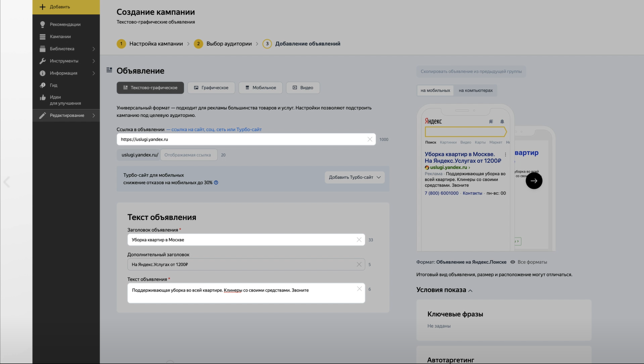
Task: Expand the Информация submenu chevron
Action: [x=94, y=73]
